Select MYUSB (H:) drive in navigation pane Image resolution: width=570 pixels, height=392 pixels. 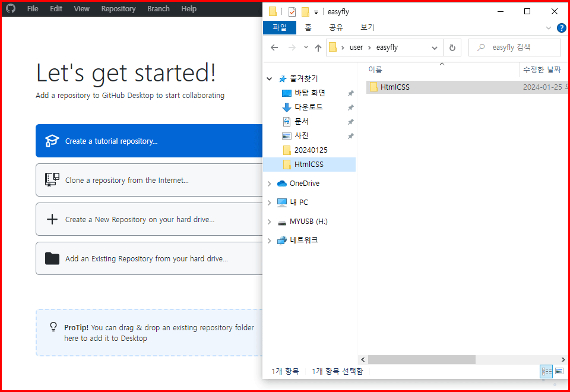308,221
